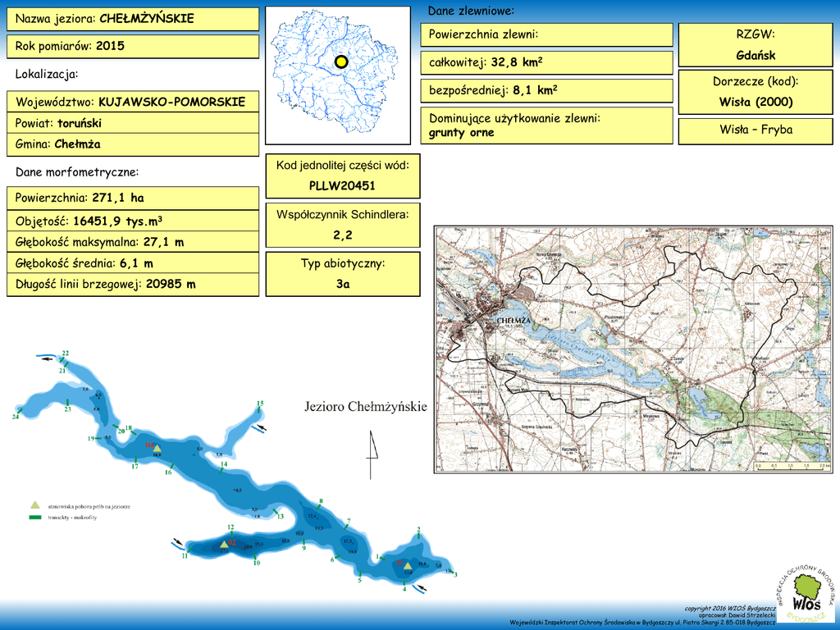The image size is (840, 630).
Task: Click the legend triangle for sampling stations
Action: point(34,505)
